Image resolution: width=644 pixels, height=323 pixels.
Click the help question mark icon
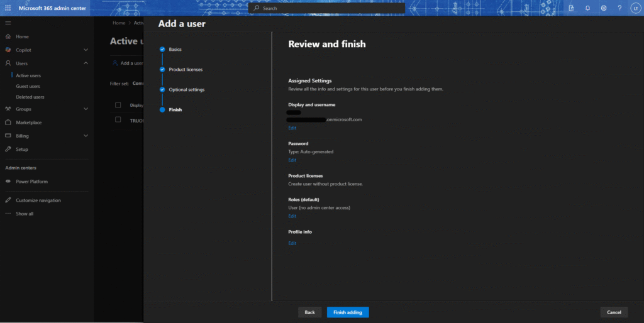619,8
